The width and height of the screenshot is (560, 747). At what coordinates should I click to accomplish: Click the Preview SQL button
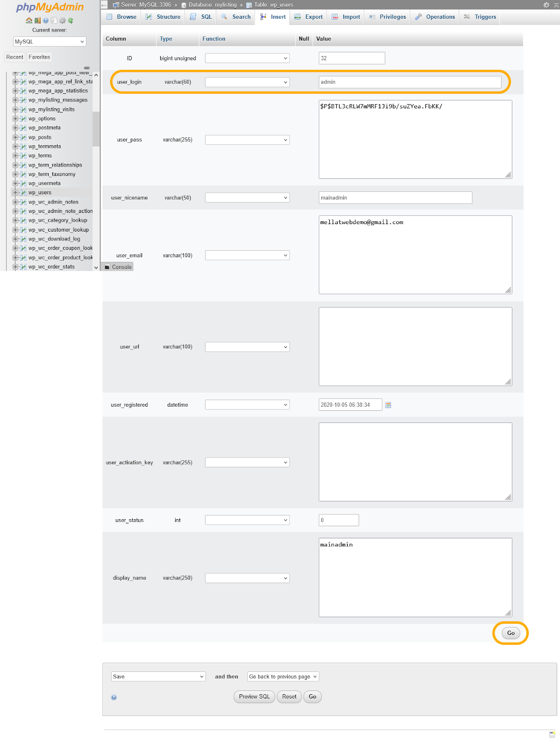coord(255,697)
